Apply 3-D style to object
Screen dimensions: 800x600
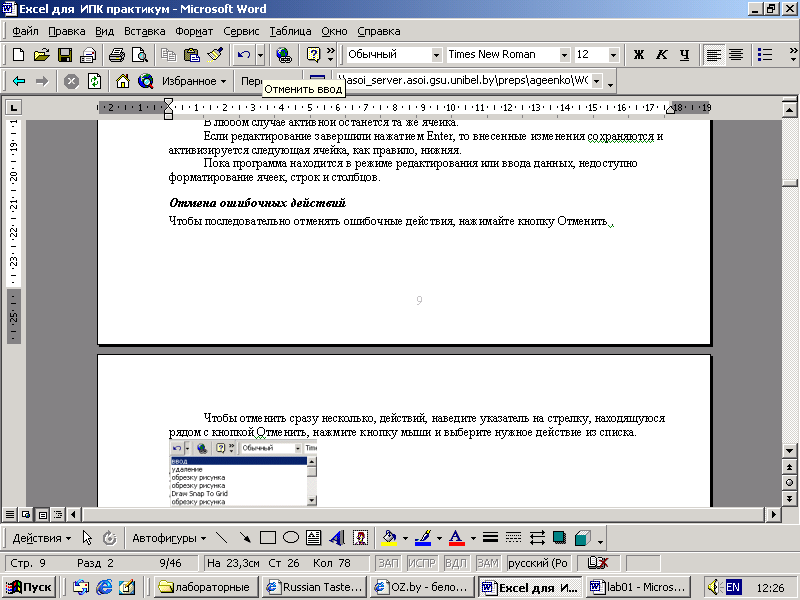(x=583, y=538)
